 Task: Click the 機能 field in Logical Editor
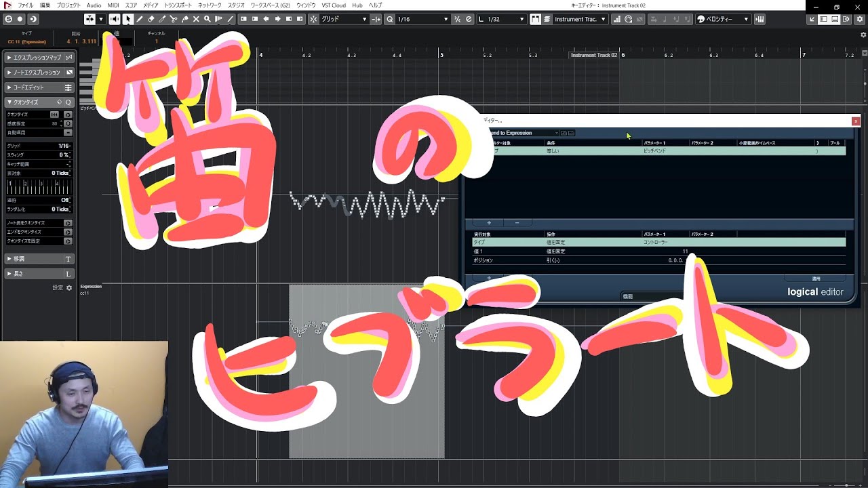651,296
